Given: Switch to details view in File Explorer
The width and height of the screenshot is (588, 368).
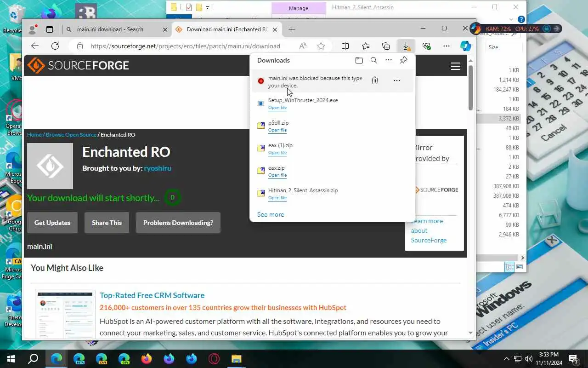Looking at the screenshot, I should [509, 267].
